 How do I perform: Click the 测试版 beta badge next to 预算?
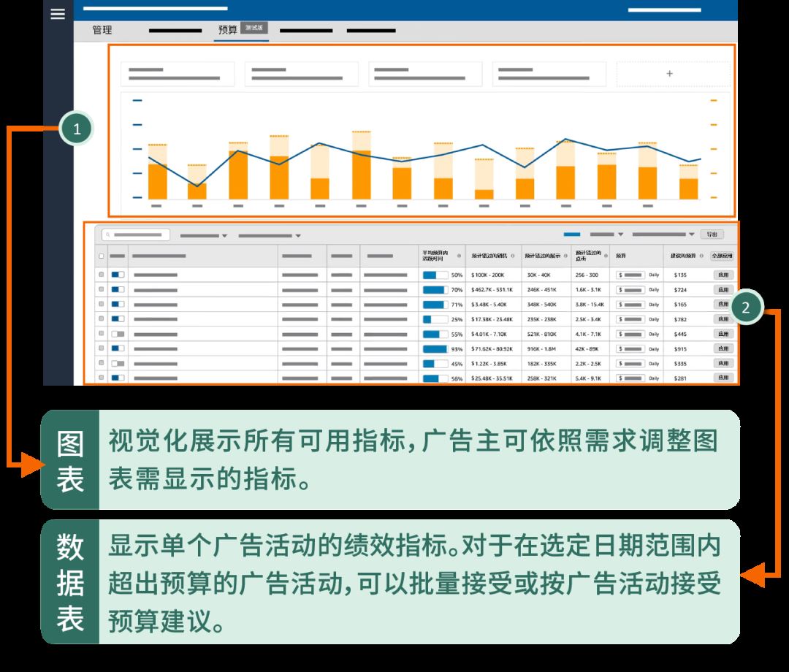[254, 28]
